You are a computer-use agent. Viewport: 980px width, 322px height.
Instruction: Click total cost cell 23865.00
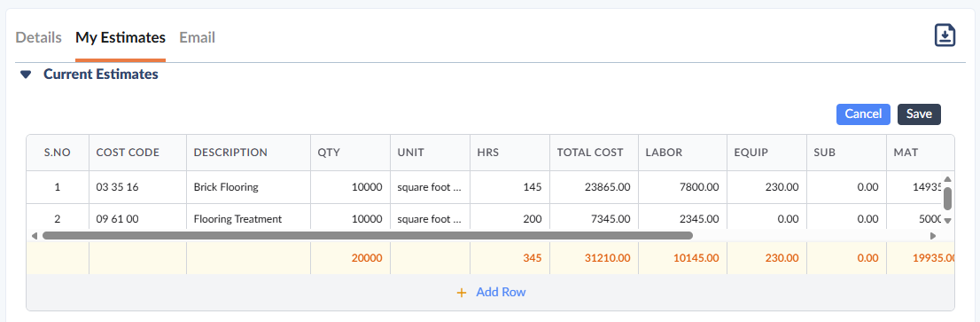click(x=594, y=187)
